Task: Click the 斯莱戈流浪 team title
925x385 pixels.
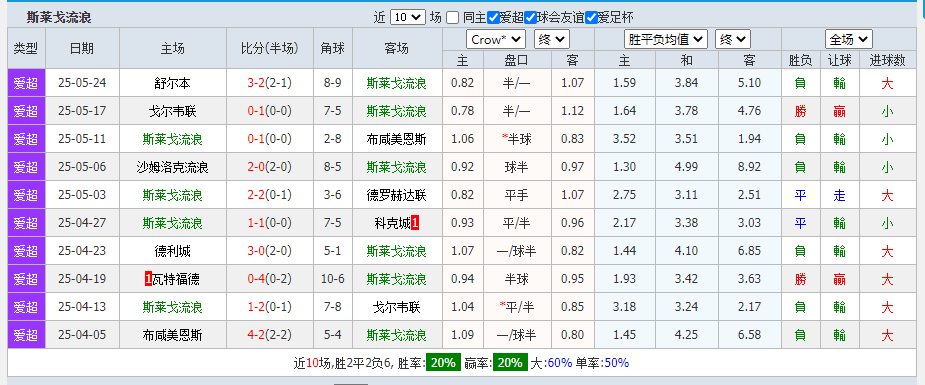Action: pyautogui.click(x=58, y=18)
